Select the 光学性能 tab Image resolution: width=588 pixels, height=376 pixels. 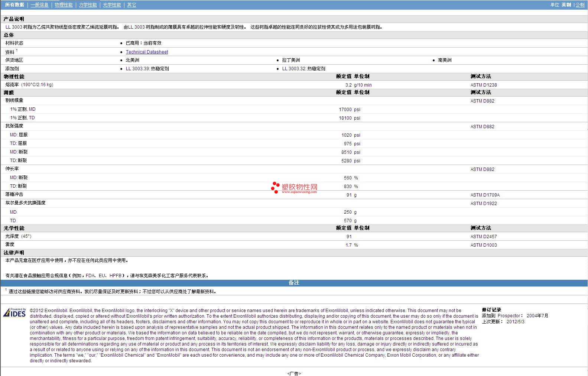(x=112, y=5)
